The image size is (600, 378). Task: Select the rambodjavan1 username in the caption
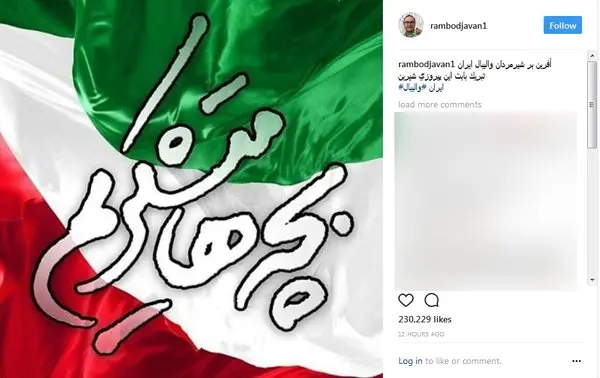click(426, 65)
